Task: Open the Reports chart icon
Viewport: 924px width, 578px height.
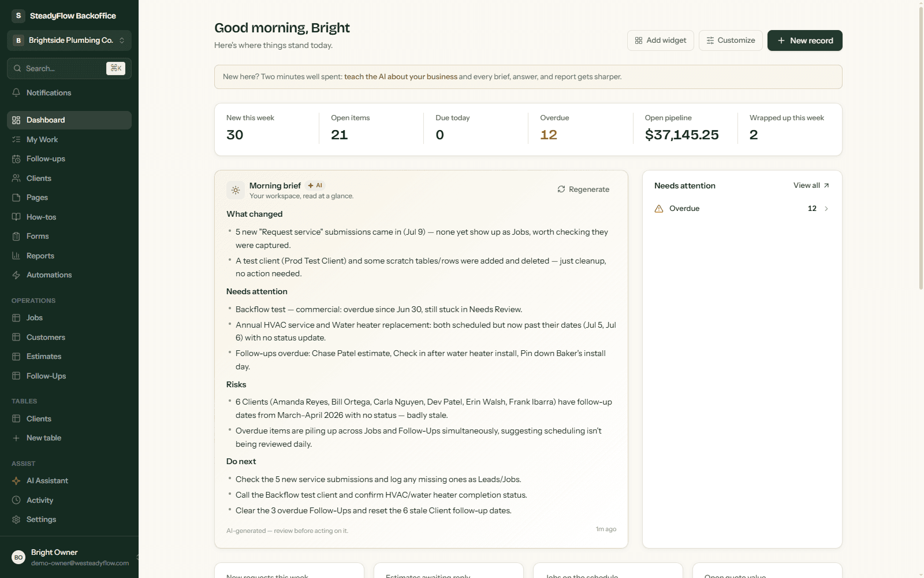Action: tap(16, 255)
